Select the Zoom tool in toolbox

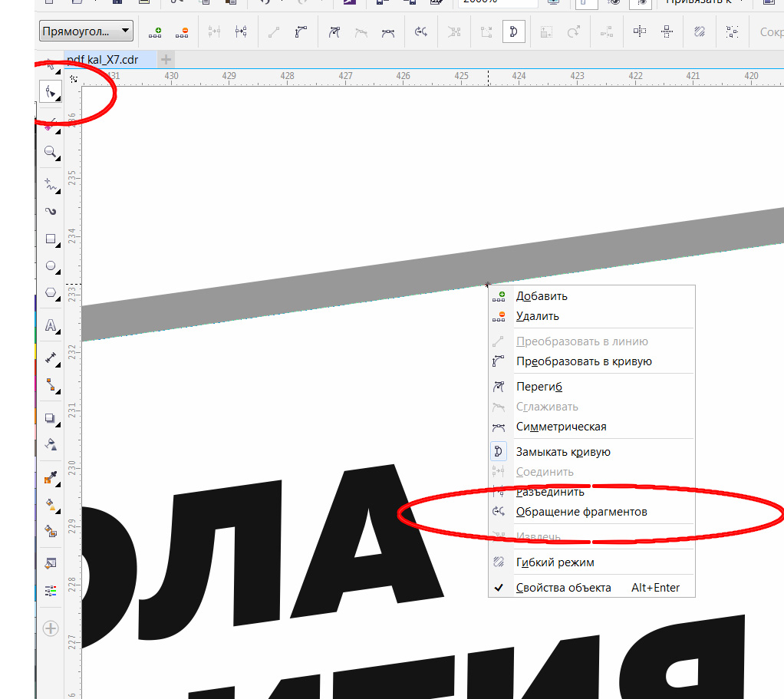point(51,152)
